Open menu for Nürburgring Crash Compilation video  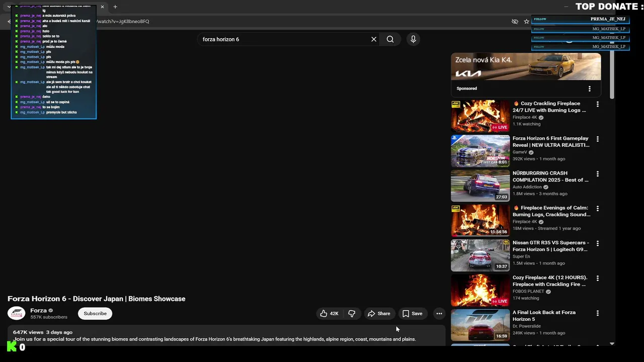[598, 174]
